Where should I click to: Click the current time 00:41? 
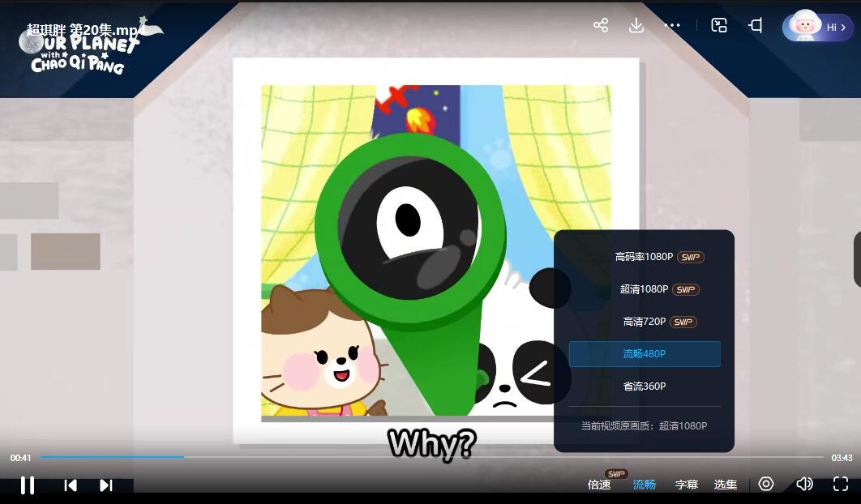(x=21, y=457)
